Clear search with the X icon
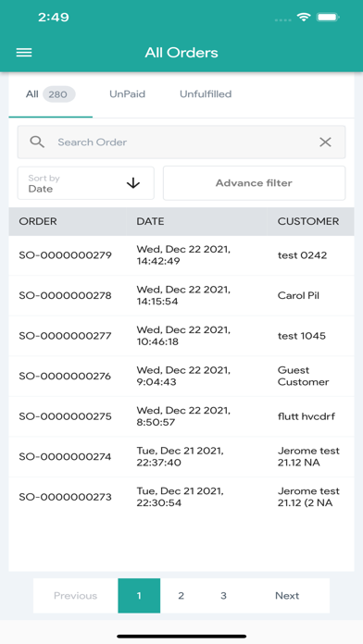Image resolution: width=363 pixels, height=644 pixels. tap(325, 142)
